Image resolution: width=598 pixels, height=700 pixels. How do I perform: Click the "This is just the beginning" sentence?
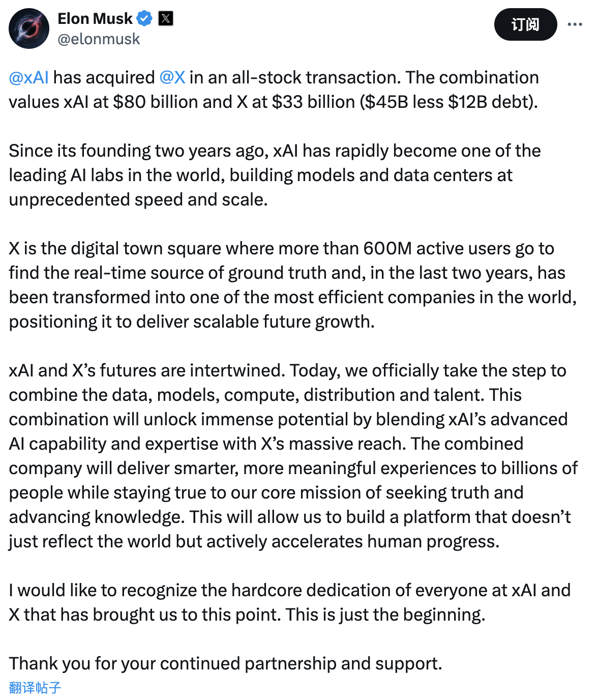click(x=385, y=615)
